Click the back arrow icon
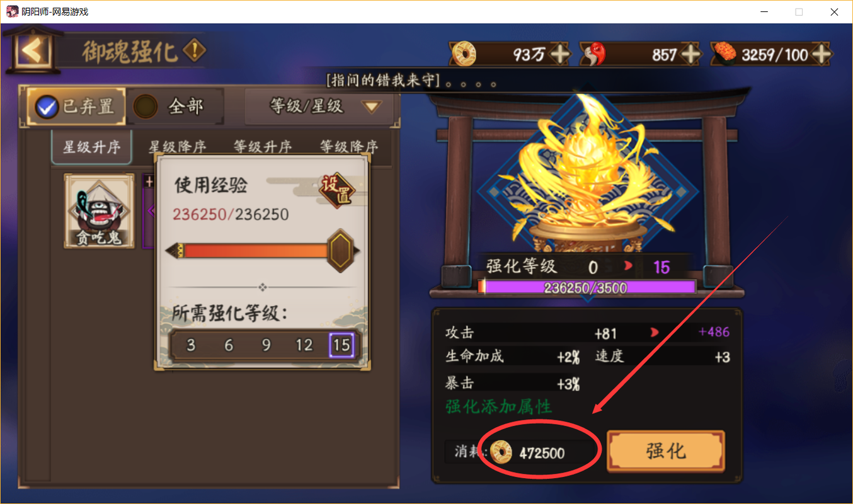The image size is (853, 504). coord(32,51)
